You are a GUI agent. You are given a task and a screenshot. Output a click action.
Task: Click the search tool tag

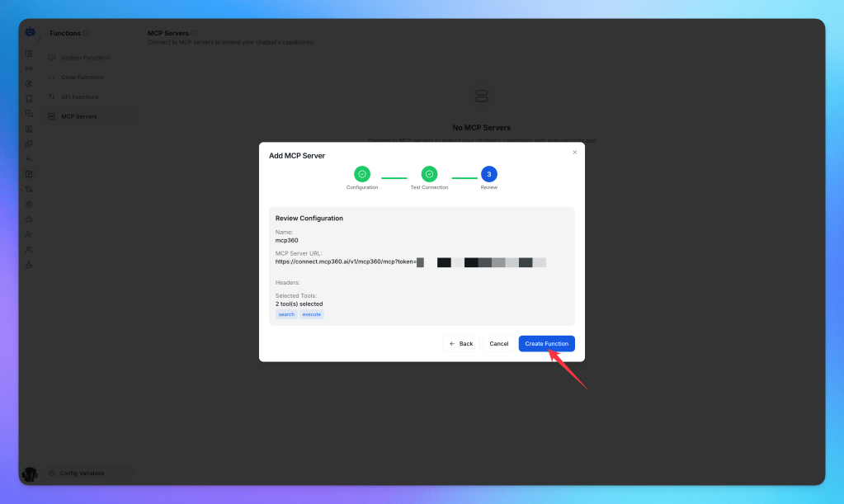click(286, 314)
